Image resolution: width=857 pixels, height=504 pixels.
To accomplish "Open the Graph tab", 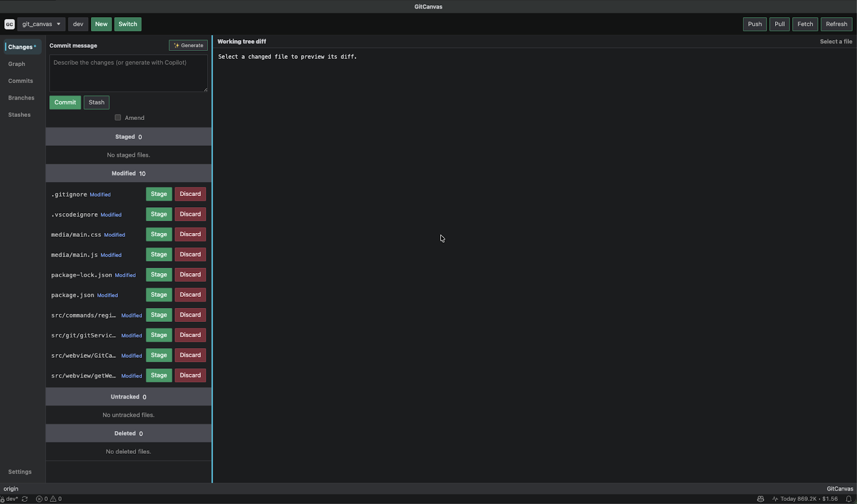I will click(x=17, y=64).
